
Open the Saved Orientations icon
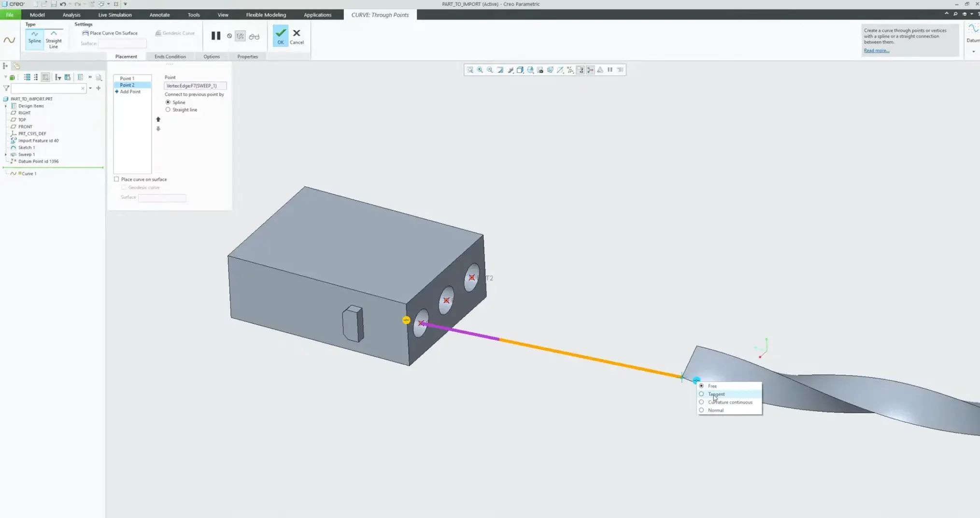(x=530, y=70)
